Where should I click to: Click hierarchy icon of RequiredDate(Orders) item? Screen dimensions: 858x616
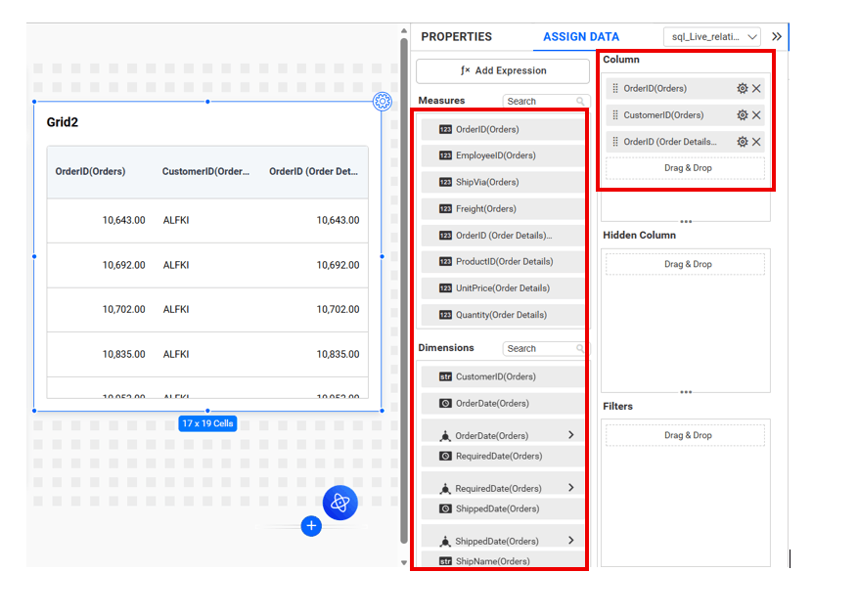(445, 489)
